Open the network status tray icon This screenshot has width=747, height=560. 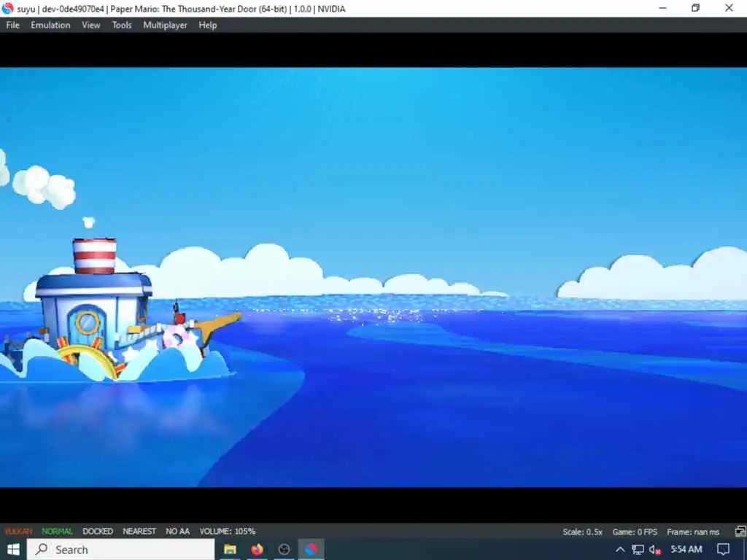(638, 550)
